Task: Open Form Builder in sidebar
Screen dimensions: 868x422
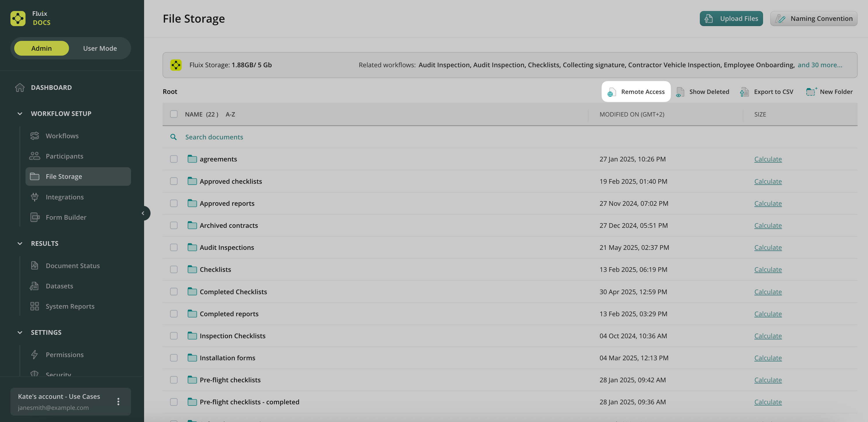Action: click(66, 218)
